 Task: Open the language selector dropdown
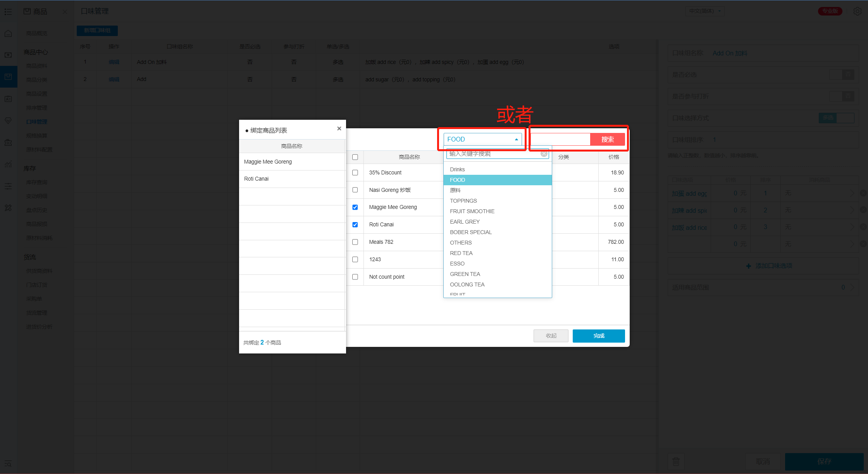[x=705, y=11]
